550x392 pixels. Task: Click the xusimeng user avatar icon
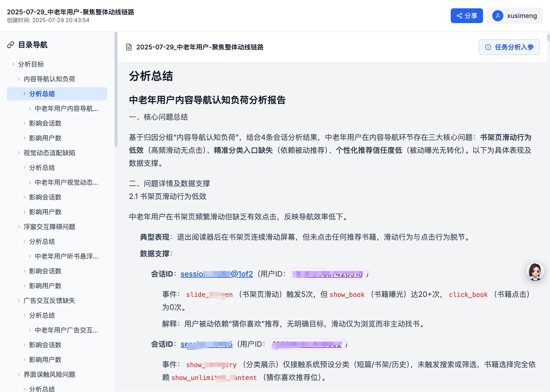pos(498,16)
